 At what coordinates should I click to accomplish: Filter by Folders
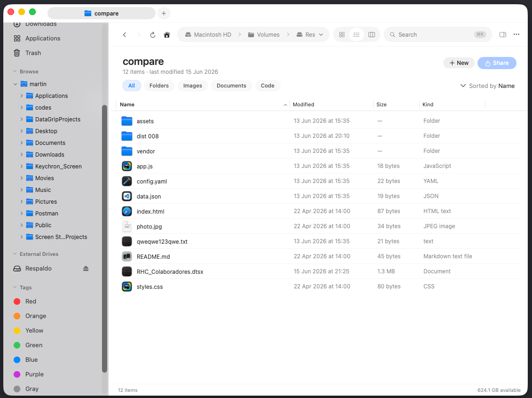[159, 86]
